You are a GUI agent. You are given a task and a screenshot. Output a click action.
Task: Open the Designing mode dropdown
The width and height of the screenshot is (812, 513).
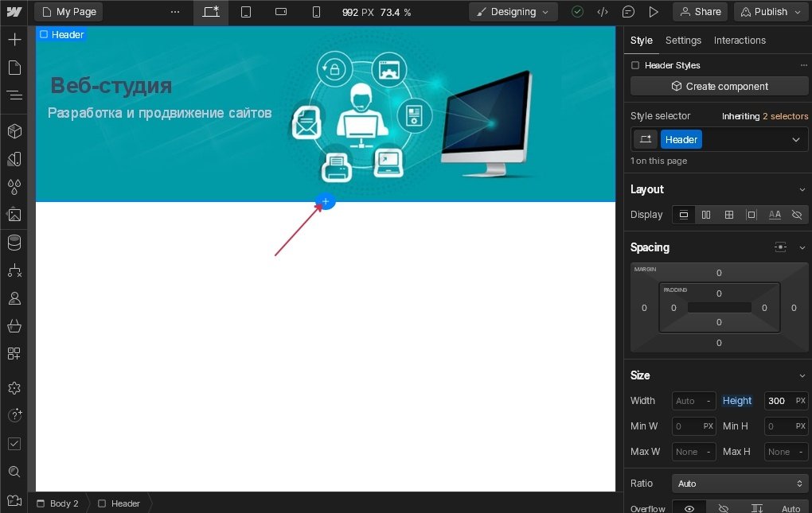[x=513, y=12]
